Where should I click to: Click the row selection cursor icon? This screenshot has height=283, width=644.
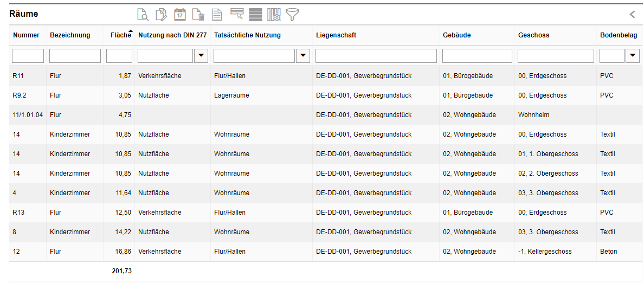point(236,15)
